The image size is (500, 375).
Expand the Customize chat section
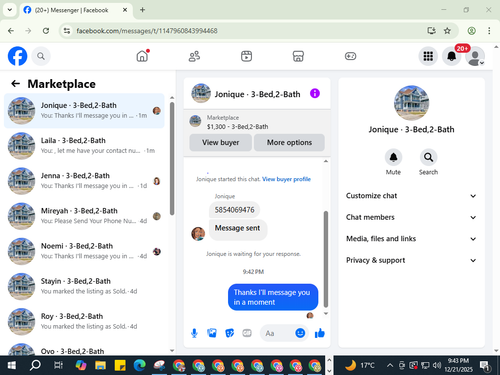[x=411, y=196]
